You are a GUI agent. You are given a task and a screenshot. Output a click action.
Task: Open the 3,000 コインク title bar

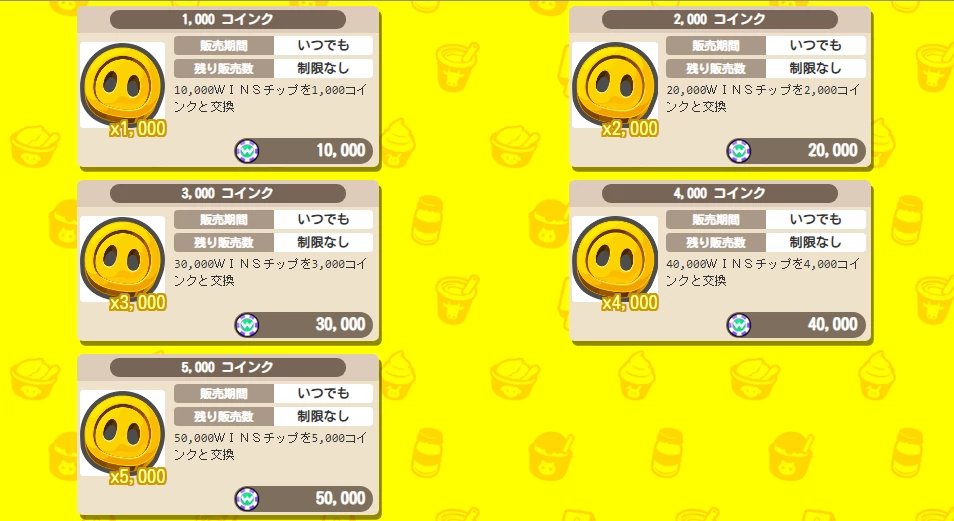(x=228, y=194)
